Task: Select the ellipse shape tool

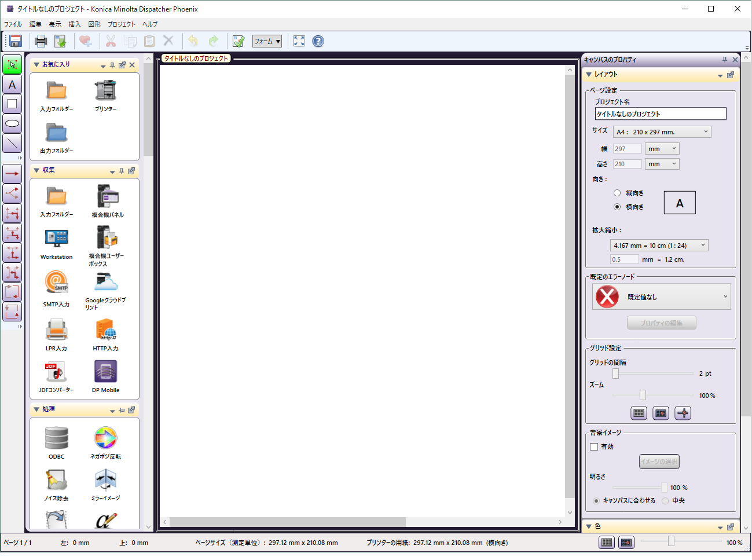Action: point(12,123)
